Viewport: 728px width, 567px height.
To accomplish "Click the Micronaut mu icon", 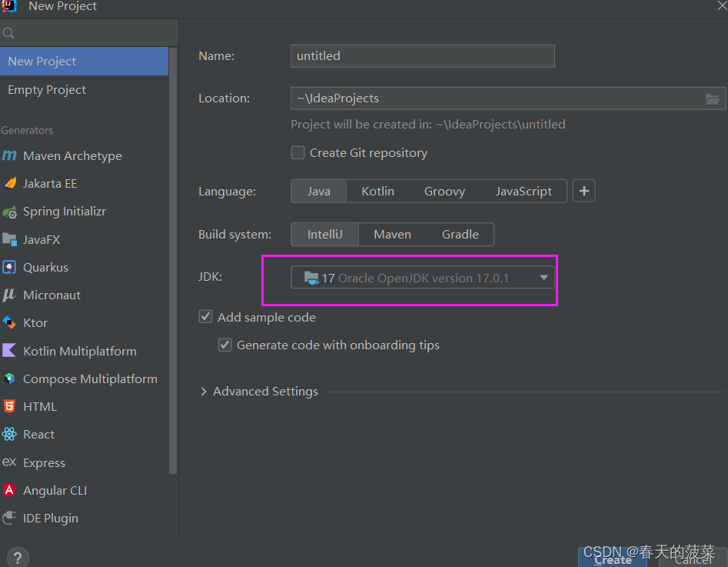I will [x=9, y=295].
